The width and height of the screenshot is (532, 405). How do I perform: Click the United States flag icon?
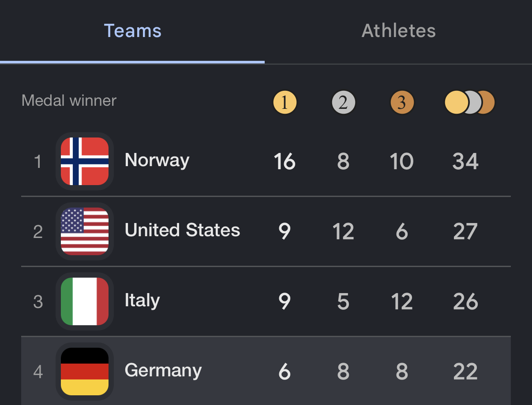[85, 231]
